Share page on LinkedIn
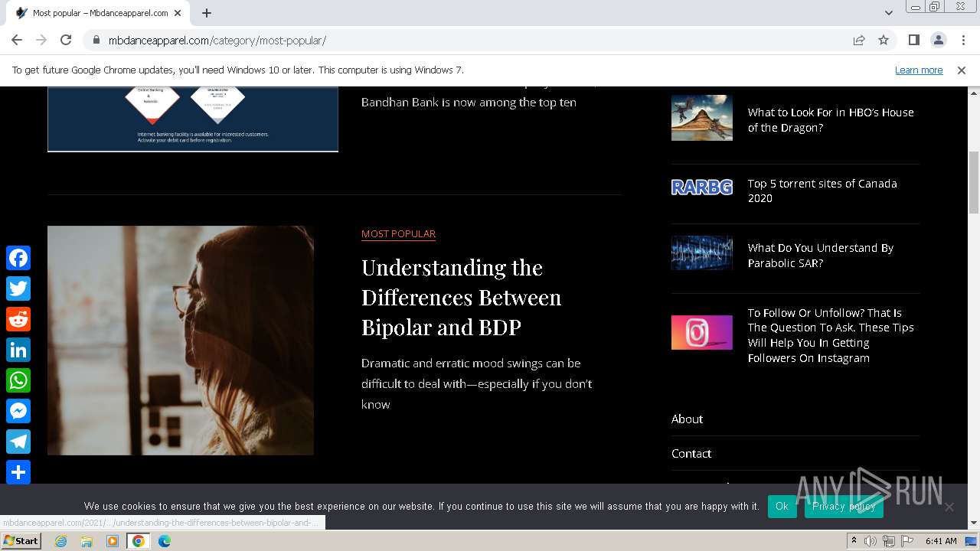This screenshot has height=551, width=980. [x=18, y=350]
